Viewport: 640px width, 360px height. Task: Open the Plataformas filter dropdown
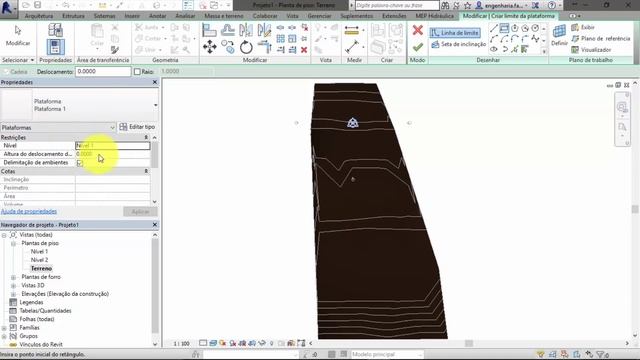click(58, 127)
